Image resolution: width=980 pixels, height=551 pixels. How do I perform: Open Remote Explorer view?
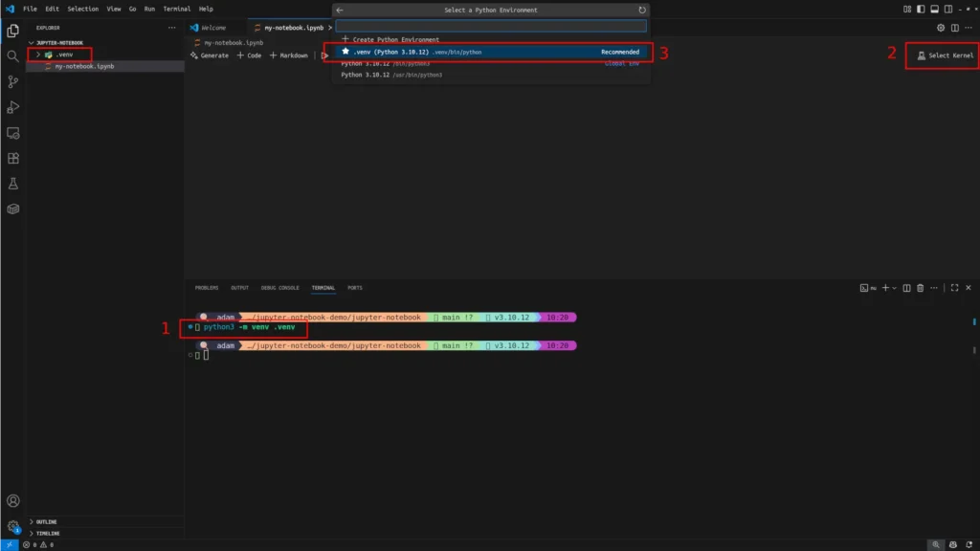[13, 133]
